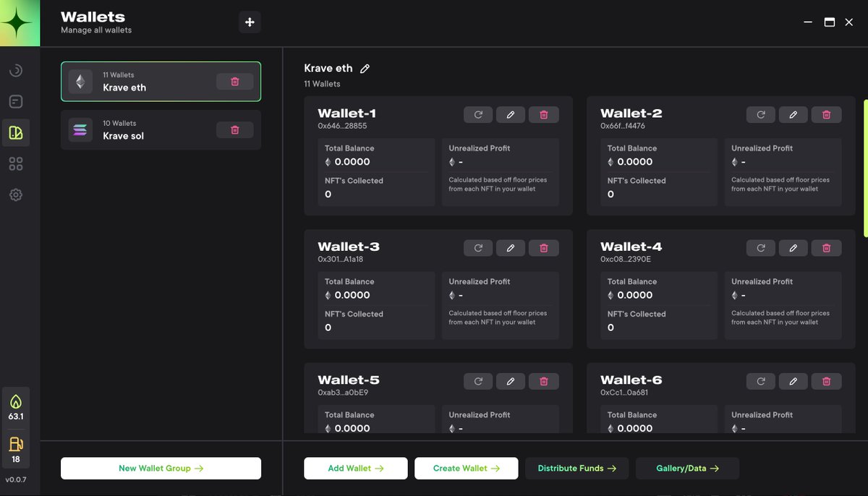Image resolution: width=868 pixels, height=496 pixels.
Task: Refresh Wallet-2 balance
Action: 761,115
